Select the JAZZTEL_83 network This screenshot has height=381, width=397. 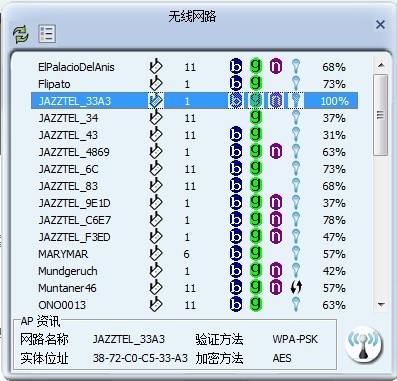(194, 186)
